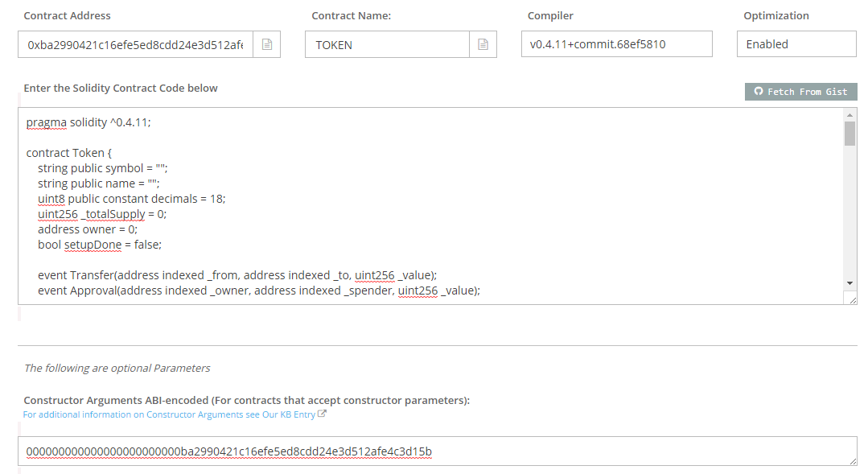
Task: Click the Optimization field showing Enabled
Action: [x=796, y=44]
